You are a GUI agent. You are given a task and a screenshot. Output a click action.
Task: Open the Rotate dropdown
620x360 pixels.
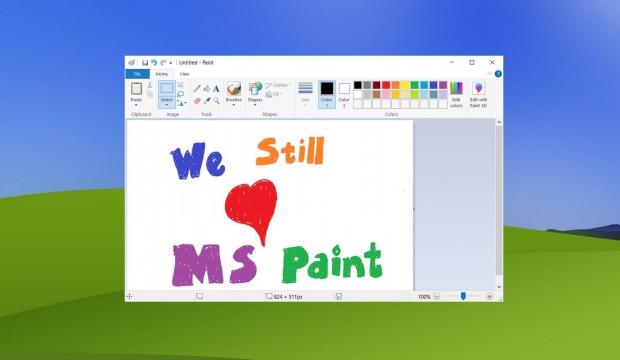coord(182,103)
